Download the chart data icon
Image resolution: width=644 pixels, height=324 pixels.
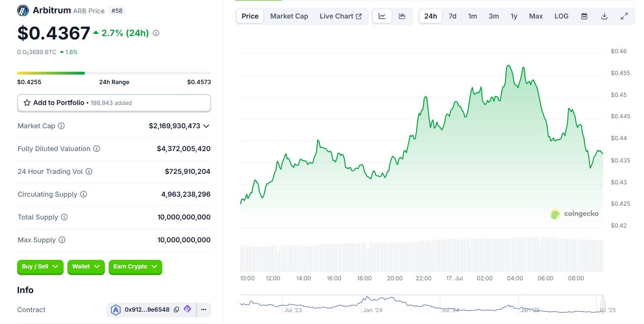[x=604, y=16]
